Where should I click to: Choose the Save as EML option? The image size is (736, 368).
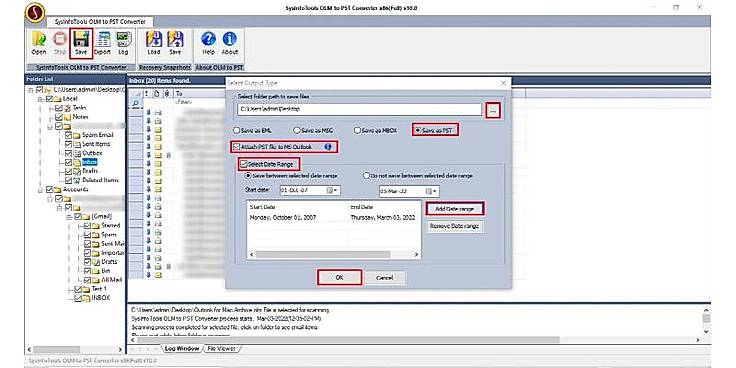tap(237, 130)
